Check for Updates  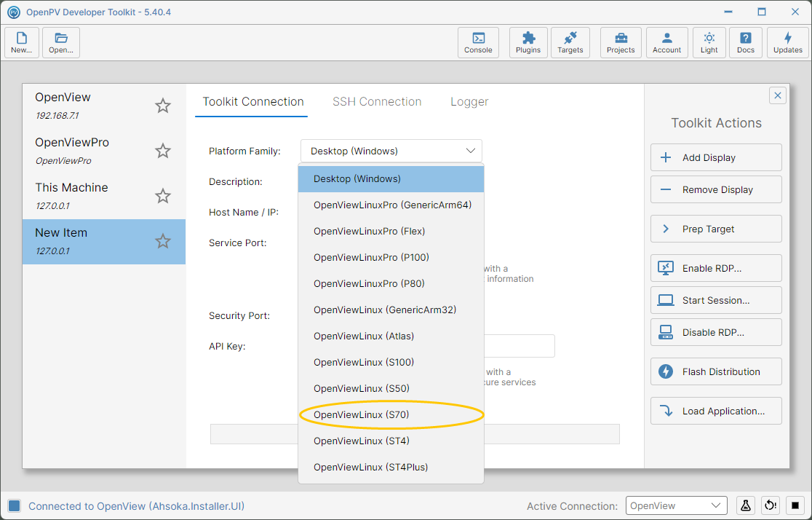(x=788, y=42)
